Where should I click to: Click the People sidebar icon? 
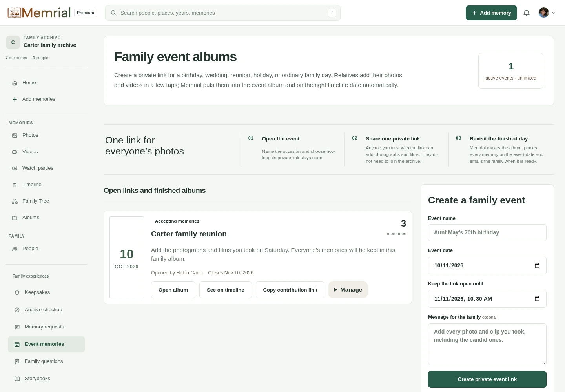(15, 249)
